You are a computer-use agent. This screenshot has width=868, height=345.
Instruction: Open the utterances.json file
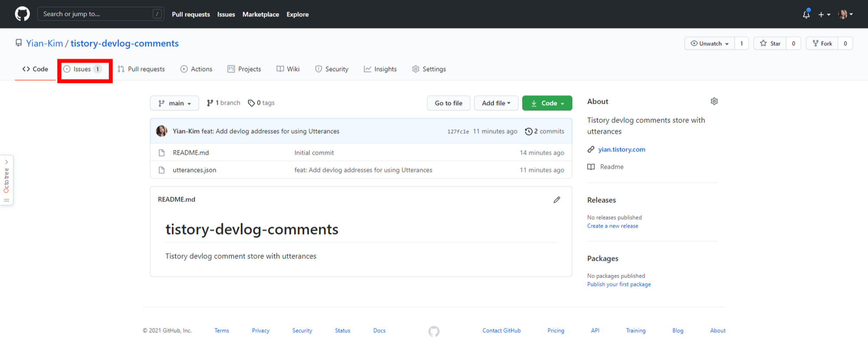(x=194, y=170)
